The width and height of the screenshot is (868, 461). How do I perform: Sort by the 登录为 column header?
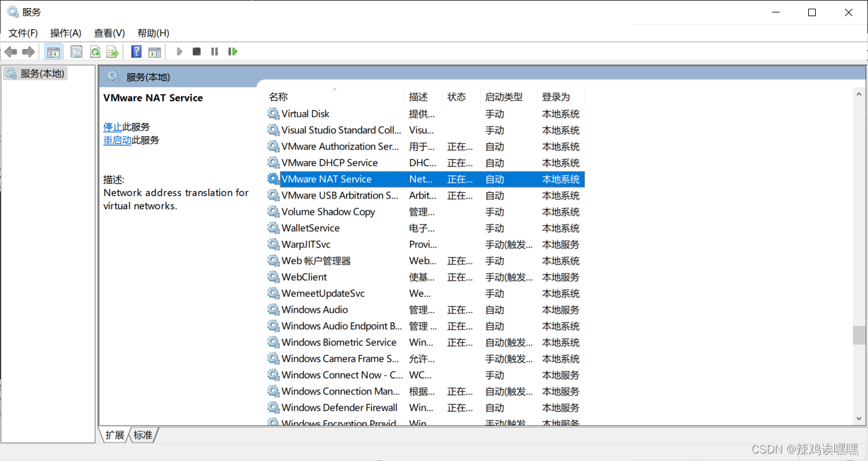561,97
